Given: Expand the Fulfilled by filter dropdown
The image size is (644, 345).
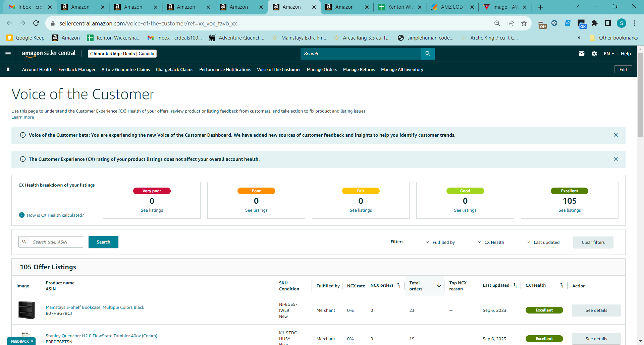Looking at the screenshot, I should click(440, 242).
